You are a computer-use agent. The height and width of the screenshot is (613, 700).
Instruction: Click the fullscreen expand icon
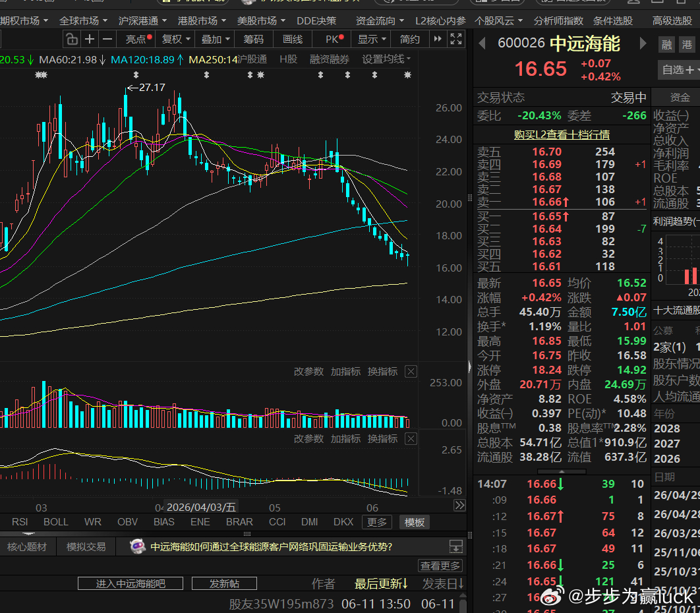456,40
